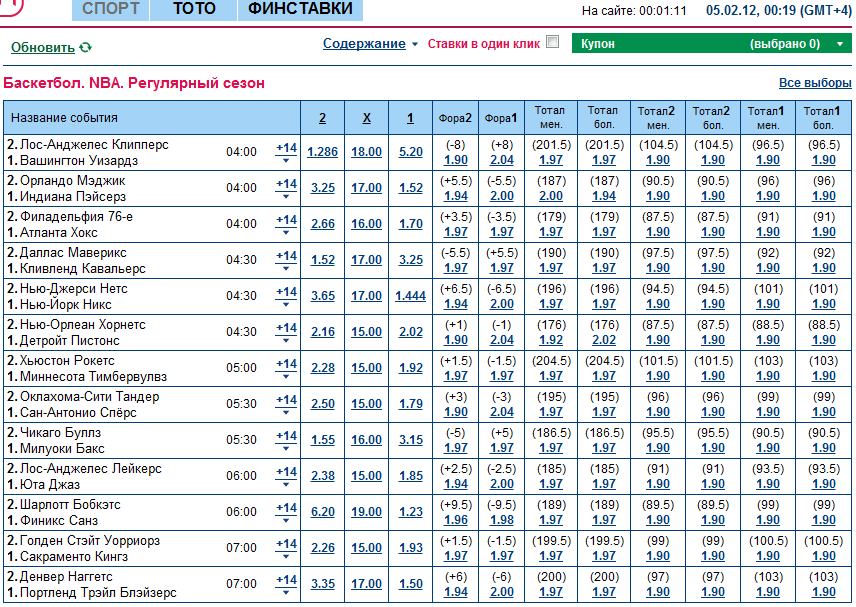The image size is (856, 607).
Task: Select odds 2.50 for Оклахома-Сити Тандер
Action: pos(323,404)
